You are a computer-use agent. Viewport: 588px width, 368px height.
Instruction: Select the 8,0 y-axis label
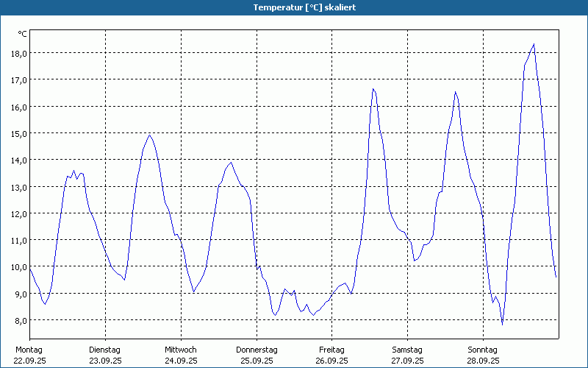pos(18,321)
